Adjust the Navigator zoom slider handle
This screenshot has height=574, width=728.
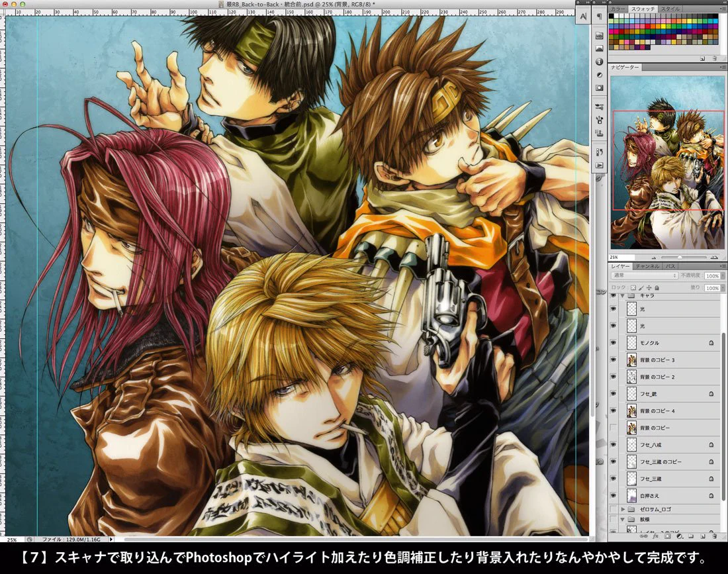pyautogui.click(x=679, y=258)
